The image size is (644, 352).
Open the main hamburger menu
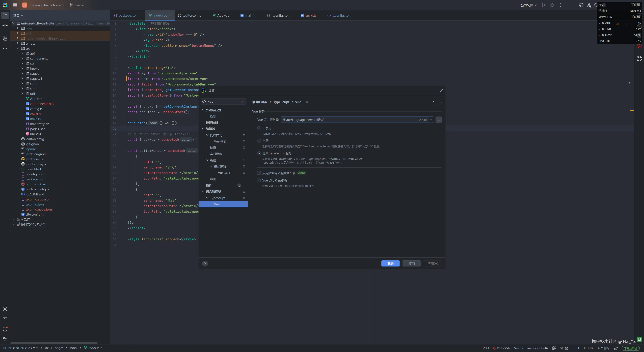[15, 5]
